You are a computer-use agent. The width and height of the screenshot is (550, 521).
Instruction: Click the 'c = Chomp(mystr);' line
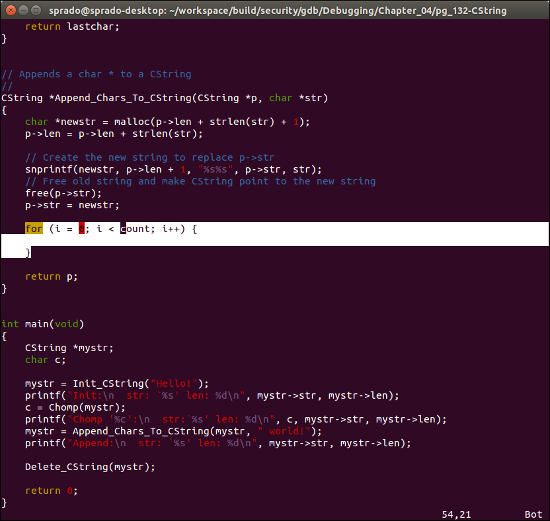tap(75, 408)
